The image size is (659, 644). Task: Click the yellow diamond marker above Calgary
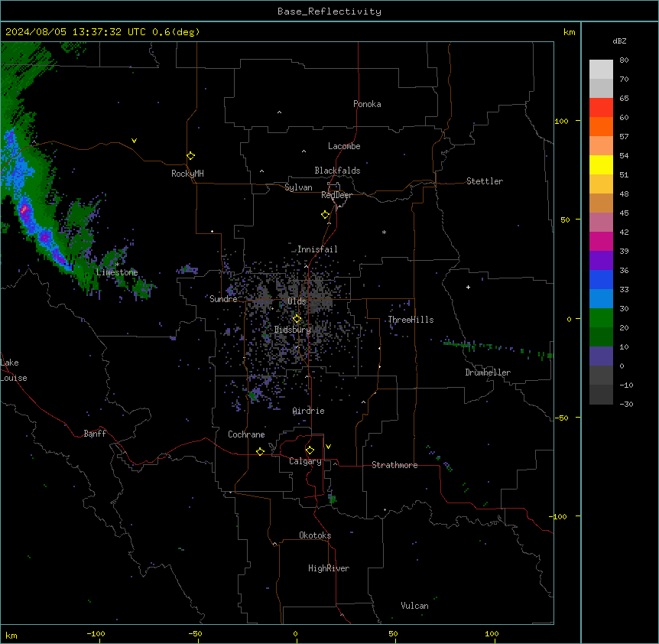[310, 450]
